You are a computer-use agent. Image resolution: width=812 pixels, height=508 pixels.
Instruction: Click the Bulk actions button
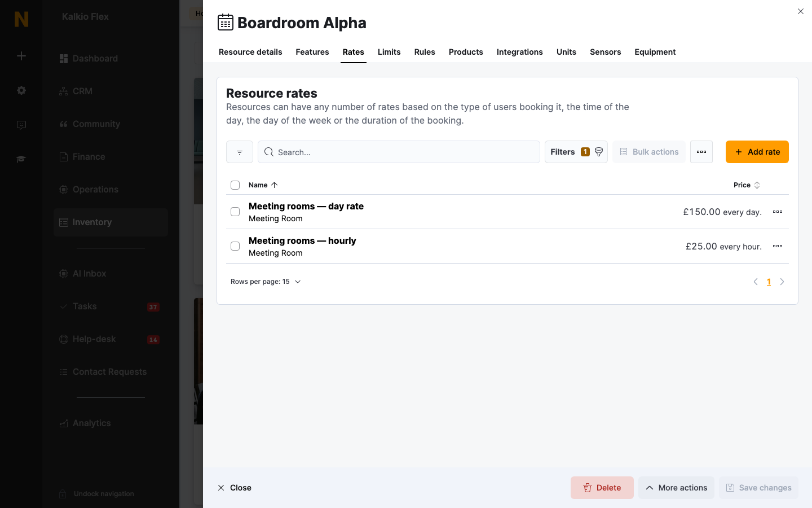[649, 152]
